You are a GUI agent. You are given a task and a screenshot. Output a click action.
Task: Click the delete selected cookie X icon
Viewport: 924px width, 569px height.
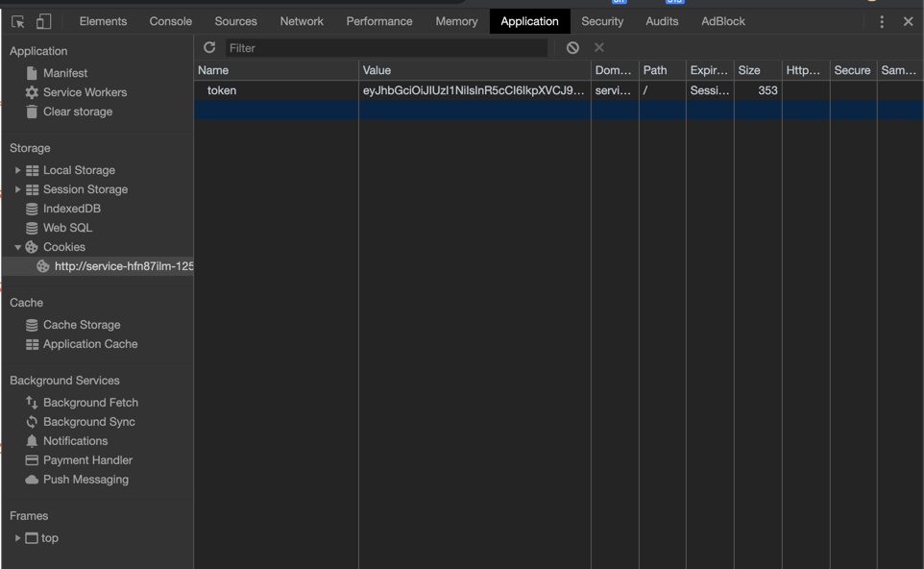pos(599,47)
